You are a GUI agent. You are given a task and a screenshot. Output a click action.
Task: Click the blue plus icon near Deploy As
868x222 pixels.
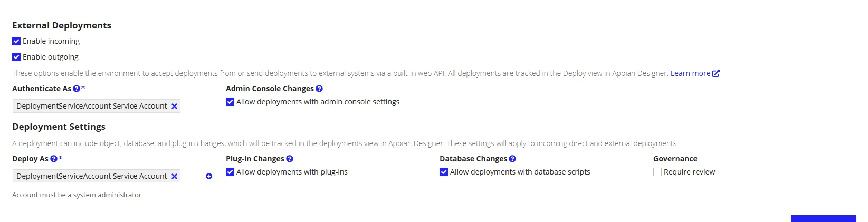click(x=209, y=176)
